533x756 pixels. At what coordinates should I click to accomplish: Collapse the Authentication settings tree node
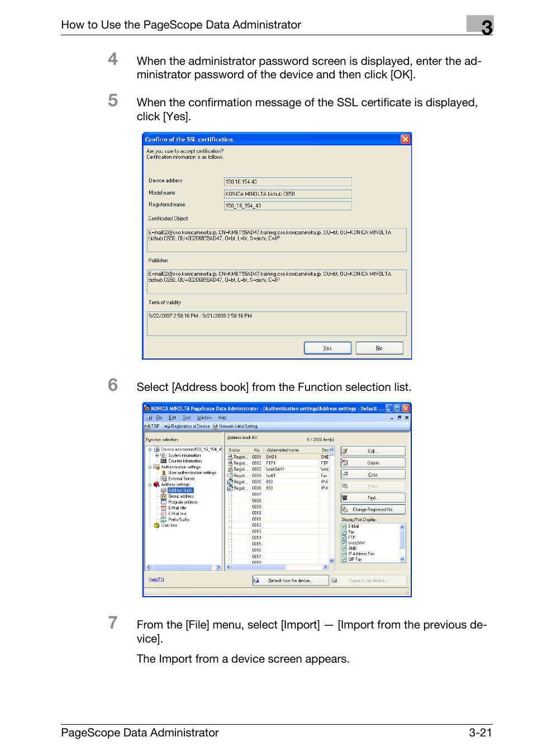pyautogui.click(x=150, y=467)
